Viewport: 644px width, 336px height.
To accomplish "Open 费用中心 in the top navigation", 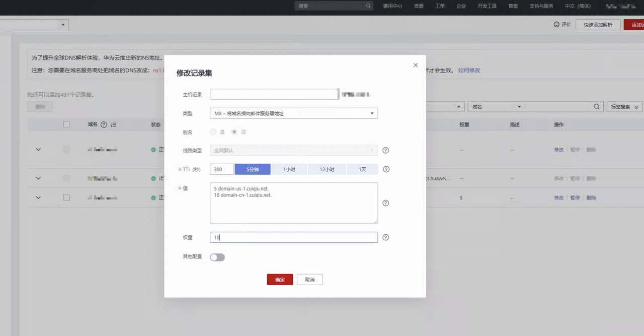I will pos(392,6).
